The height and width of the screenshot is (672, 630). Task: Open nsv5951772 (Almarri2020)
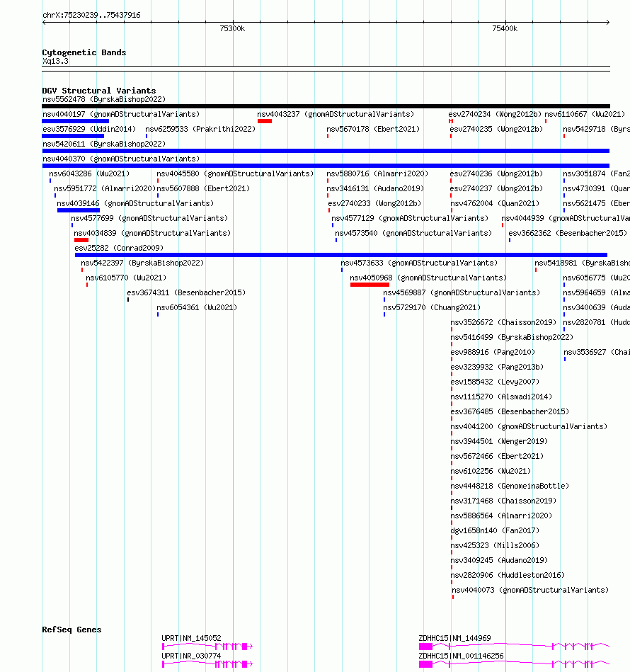(x=105, y=188)
